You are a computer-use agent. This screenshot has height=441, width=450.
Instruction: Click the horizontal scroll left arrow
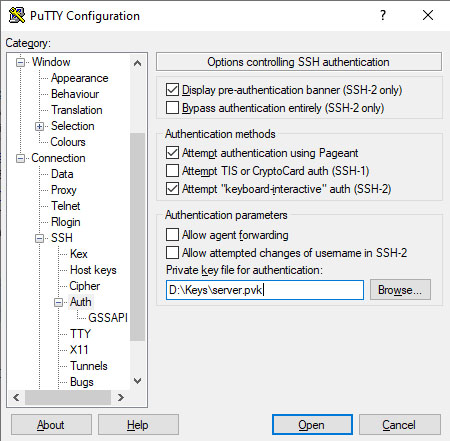(x=16, y=397)
